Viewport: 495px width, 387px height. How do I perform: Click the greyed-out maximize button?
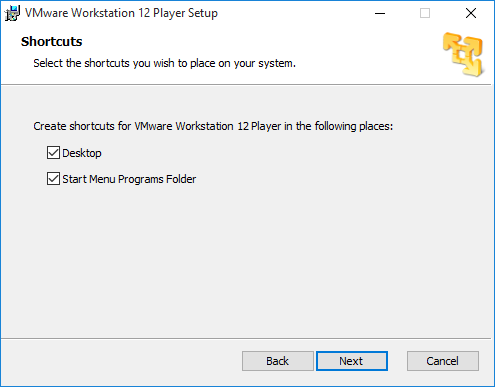click(x=425, y=13)
